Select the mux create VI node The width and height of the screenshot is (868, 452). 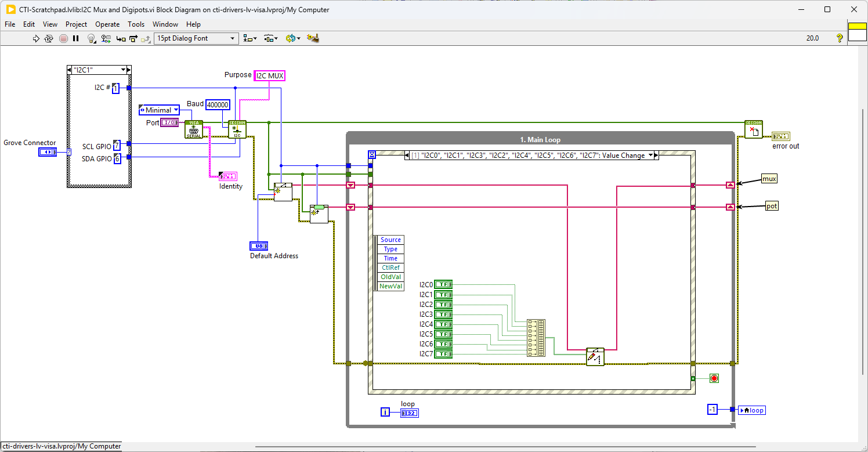point(283,192)
